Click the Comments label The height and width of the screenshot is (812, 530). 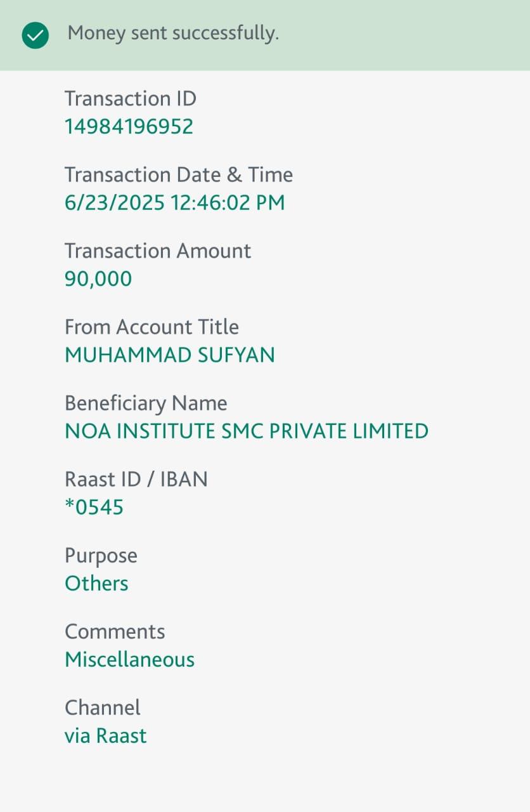[115, 632]
